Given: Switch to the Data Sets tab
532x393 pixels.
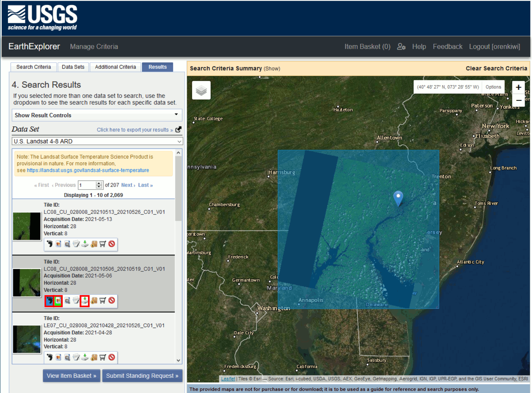Looking at the screenshot, I should [73, 67].
